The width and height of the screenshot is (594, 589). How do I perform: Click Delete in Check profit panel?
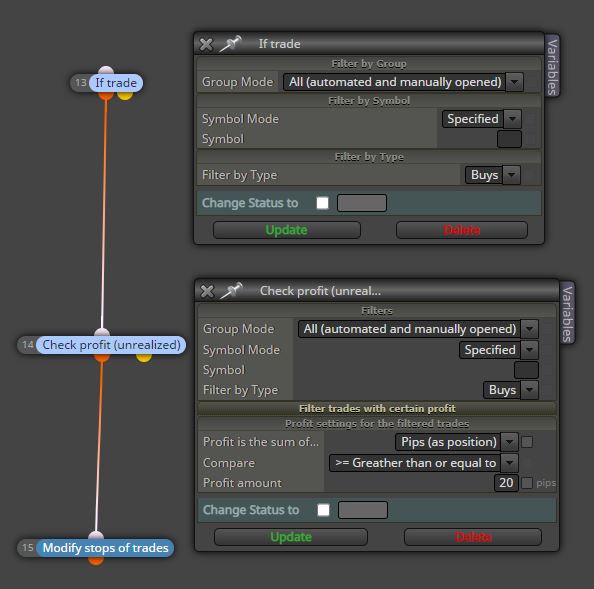point(473,537)
